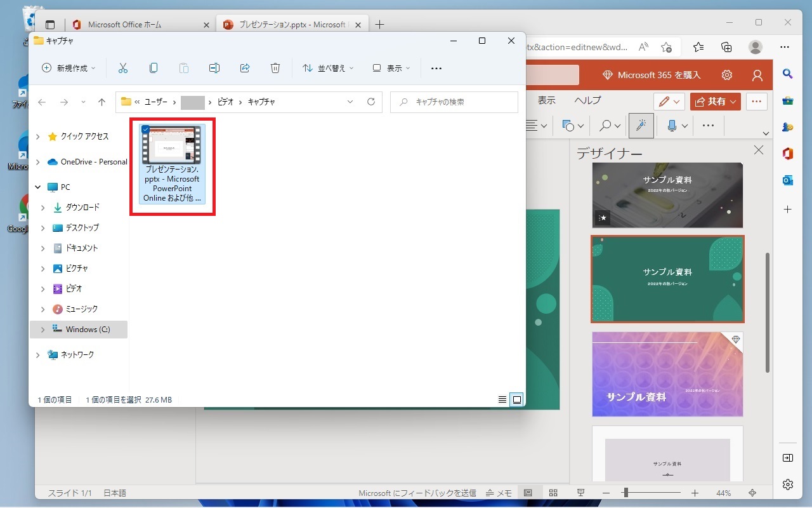Open Edge Collections icon

click(x=727, y=47)
